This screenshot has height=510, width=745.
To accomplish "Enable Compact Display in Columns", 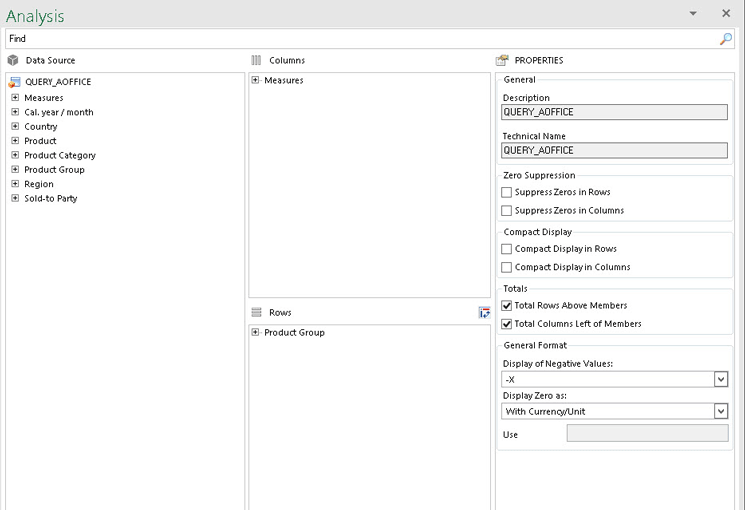I will click(506, 267).
